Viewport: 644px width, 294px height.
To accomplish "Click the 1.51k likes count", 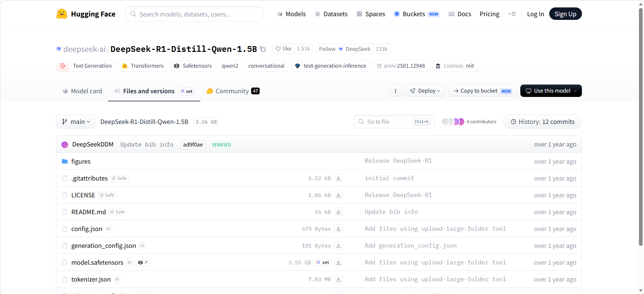I will pyautogui.click(x=303, y=49).
